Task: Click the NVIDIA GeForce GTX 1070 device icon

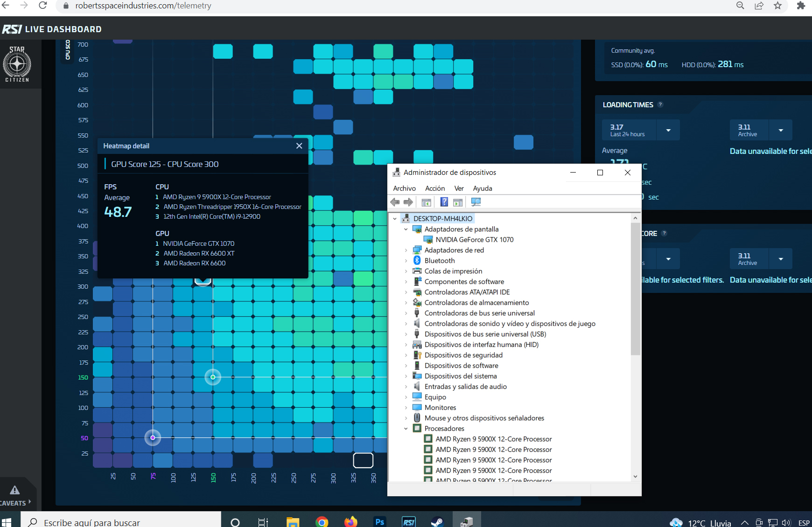Action: [428, 239]
